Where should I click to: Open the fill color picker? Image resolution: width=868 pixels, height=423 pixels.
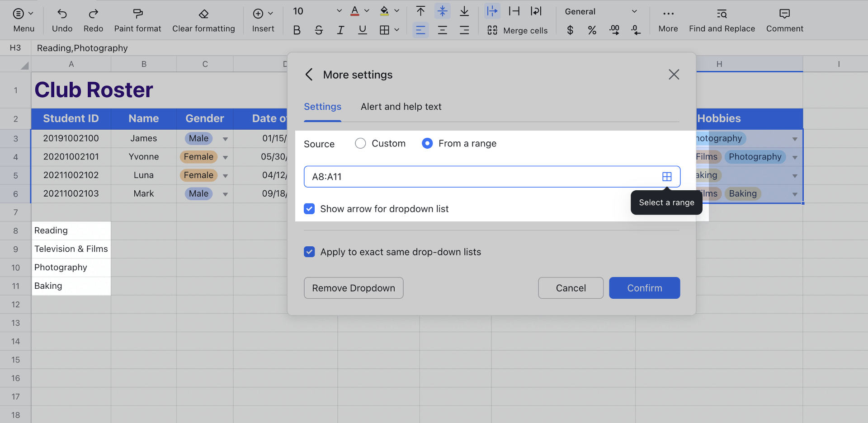(396, 11)
